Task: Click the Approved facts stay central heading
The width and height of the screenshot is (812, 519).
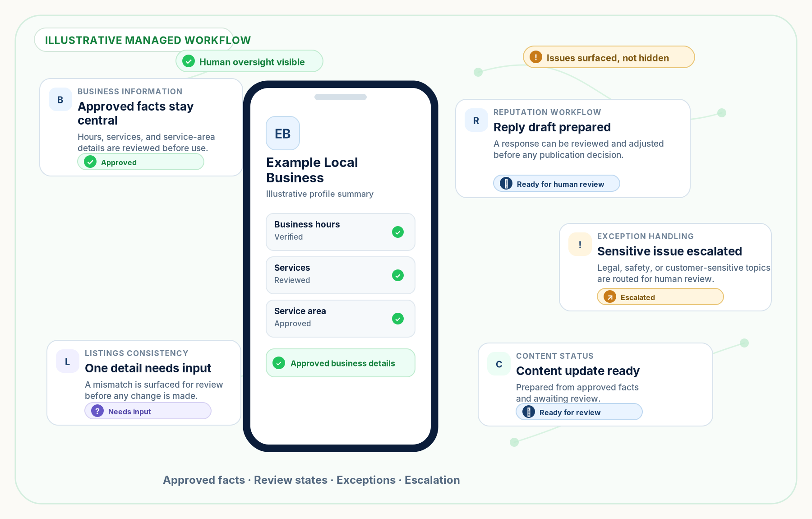Action: 135,113
